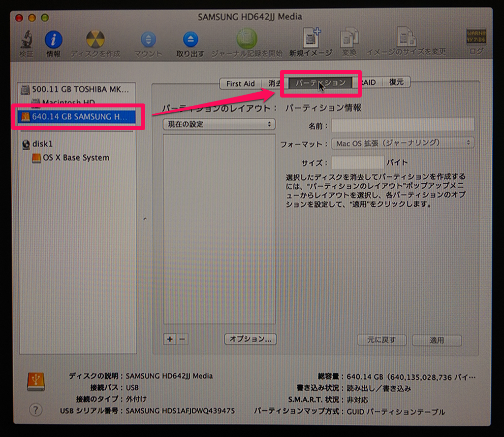Screen dimensions: 504x437
Task: Click the New Image (新規イメージ) icon
Action: (311, 37)
